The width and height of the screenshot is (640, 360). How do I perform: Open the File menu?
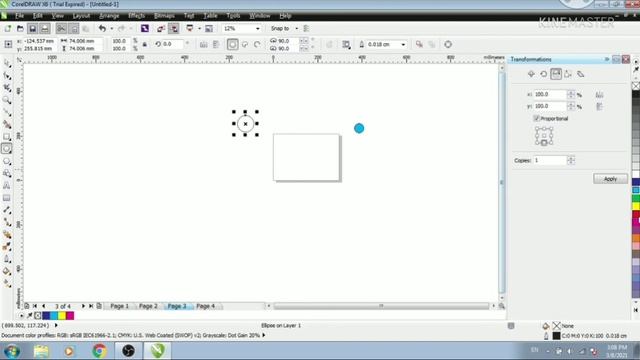19,16
